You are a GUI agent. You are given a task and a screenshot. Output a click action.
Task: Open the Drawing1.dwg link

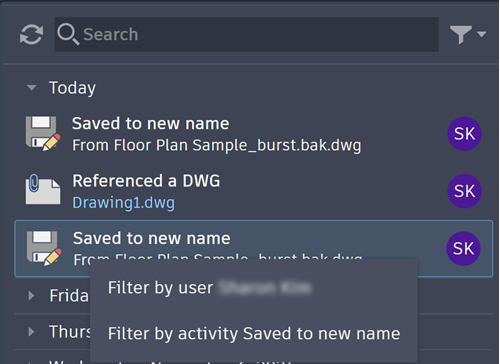point(123,203)
